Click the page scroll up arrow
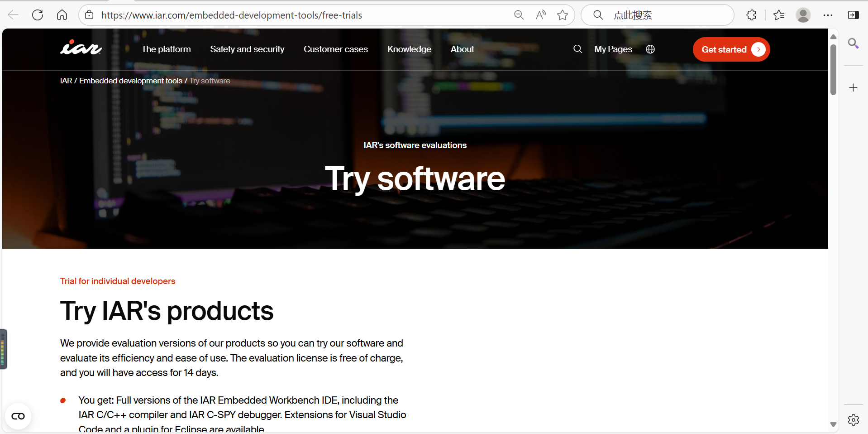Viewport: 868px width, 434px height. [x=833, y=37]
